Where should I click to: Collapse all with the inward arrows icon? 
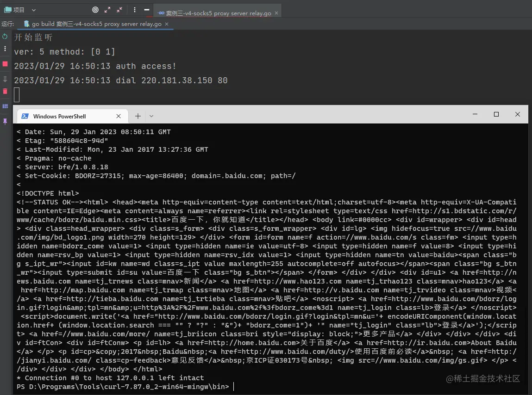pyautogui.click(x=119, y=10)
